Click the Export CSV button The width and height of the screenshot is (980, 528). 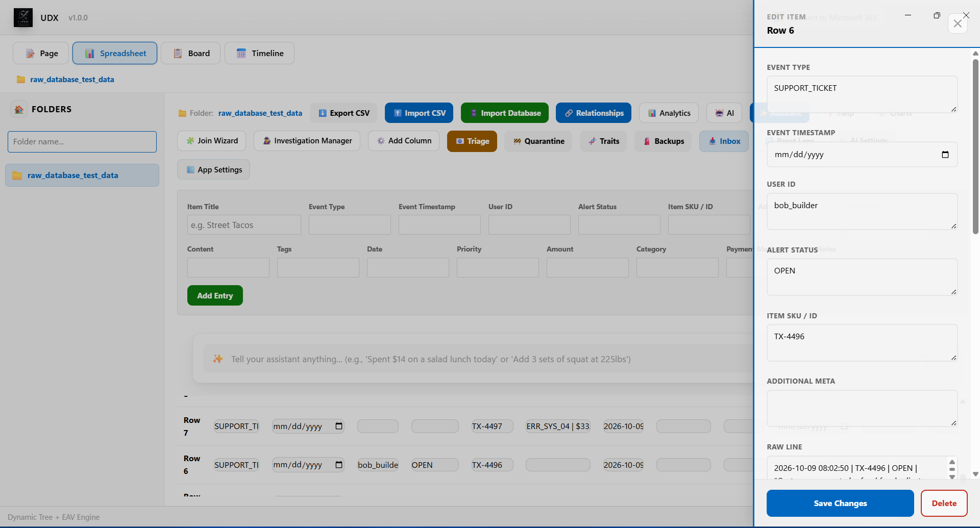[x=344, y=113]
